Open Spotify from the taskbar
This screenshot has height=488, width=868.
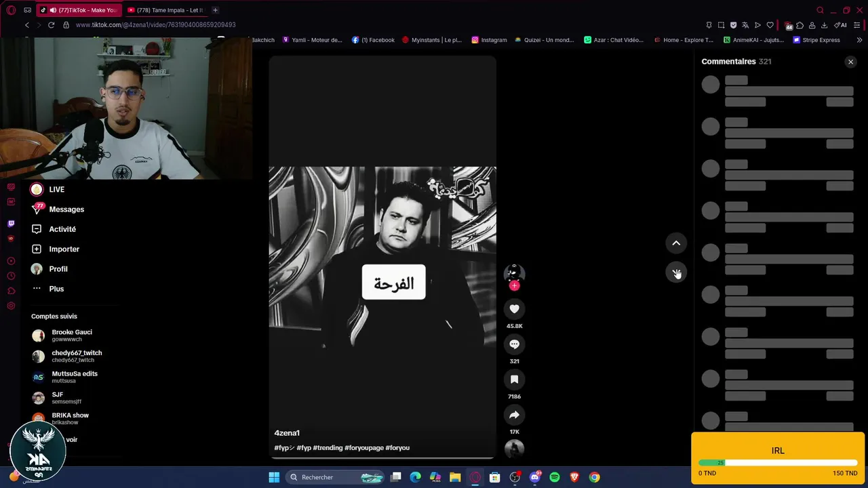[554, 477]
